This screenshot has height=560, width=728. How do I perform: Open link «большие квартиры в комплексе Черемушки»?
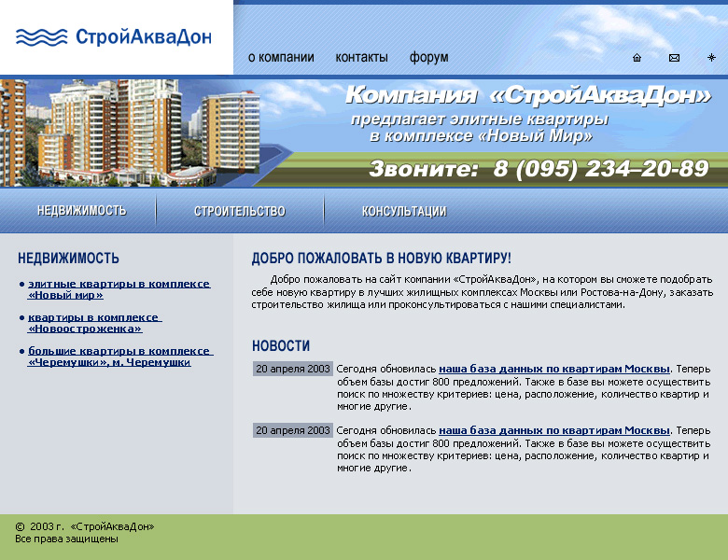[120, 357]
